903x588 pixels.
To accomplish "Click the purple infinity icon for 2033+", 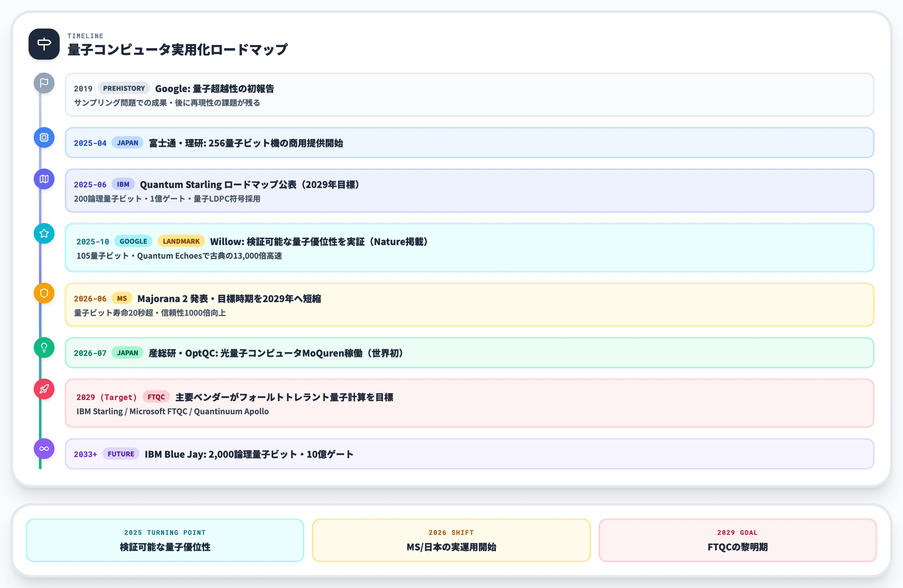I will (44, 449).
